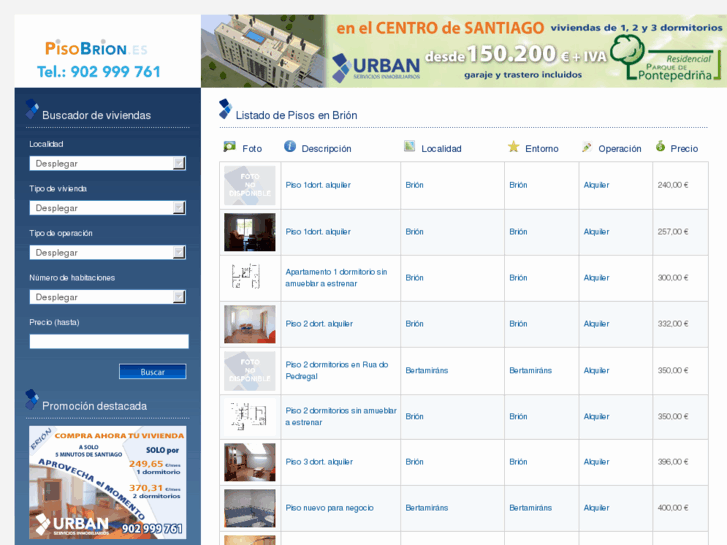The height and width of the screenshot is (545, 727).
Task: Click Bertamiráns locality in the Rua do Pedregal row
Action: click(427, 371)
